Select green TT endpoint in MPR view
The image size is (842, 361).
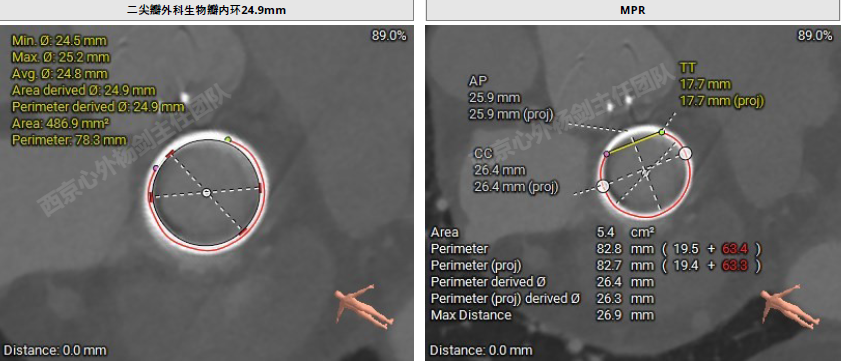coord(662,132)
